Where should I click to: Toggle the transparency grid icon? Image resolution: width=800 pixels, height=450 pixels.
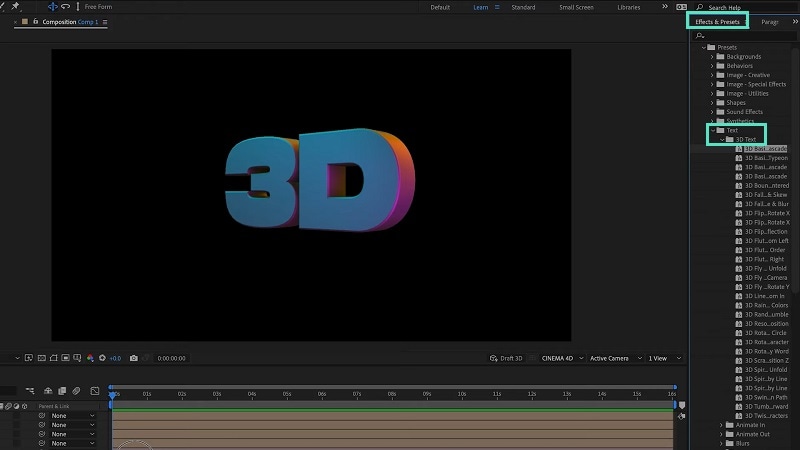pos(42,358)
